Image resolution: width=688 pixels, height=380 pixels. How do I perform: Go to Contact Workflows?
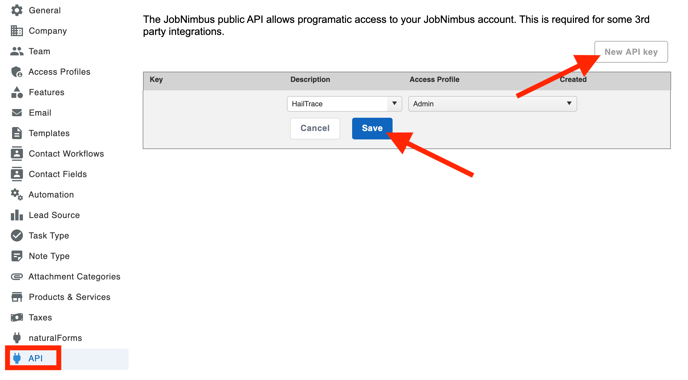pyautogui.click(x=66, y=154)
